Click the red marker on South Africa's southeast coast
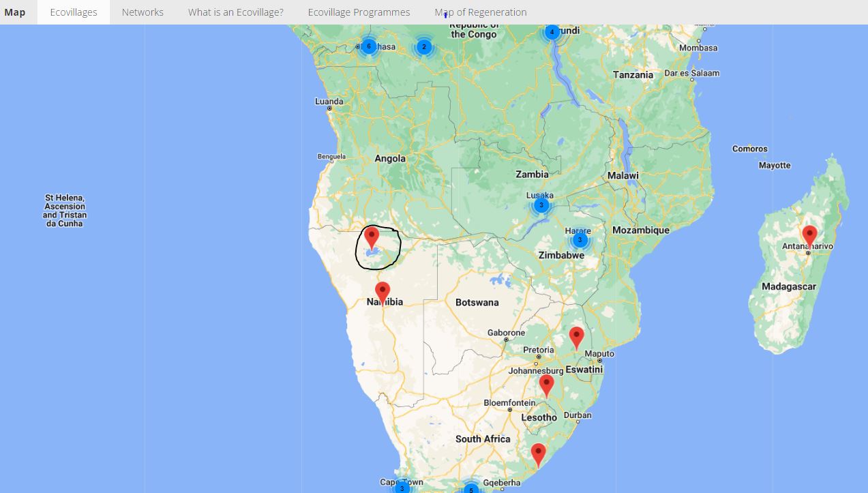This screenshot has width=868, height=493. click(539, 453)
